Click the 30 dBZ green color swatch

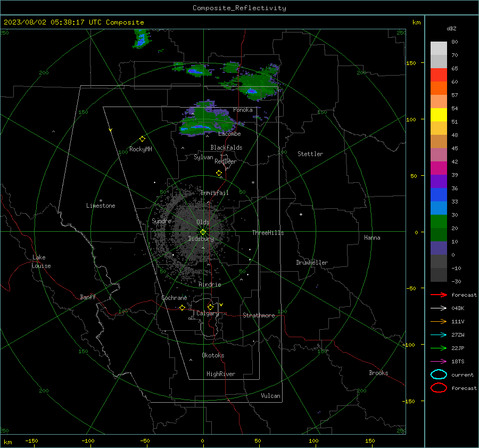[x=439, y=222]
